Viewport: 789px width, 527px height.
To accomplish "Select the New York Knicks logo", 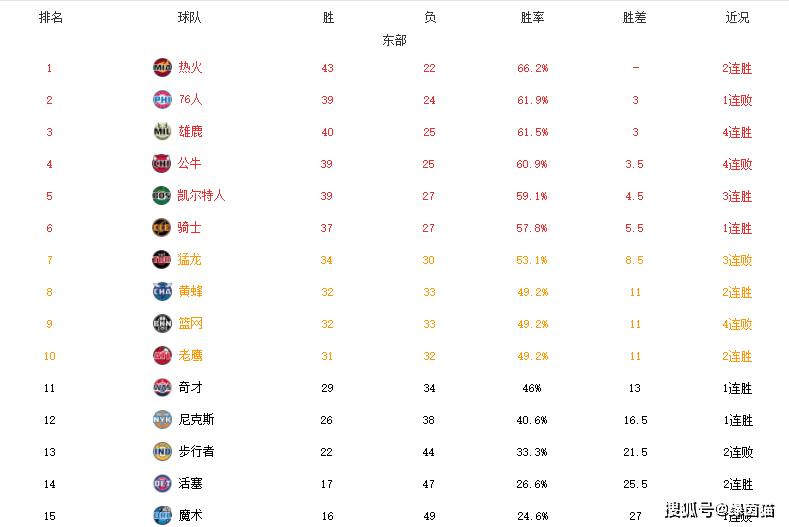I will pos(162,419).
